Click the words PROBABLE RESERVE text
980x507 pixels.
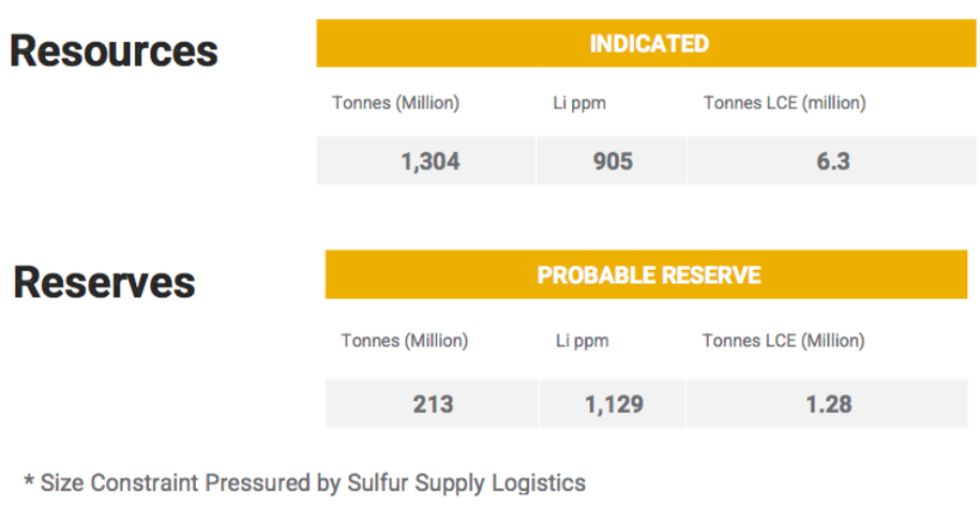650,275
